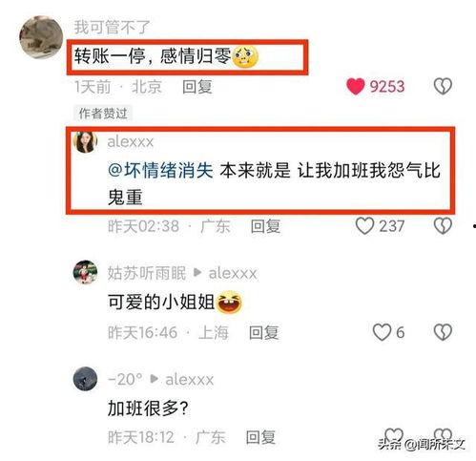
Task: Reply to 可爱的小姐姐 comment from 上海
Action: pyautogui.click(x=263, y=332)
